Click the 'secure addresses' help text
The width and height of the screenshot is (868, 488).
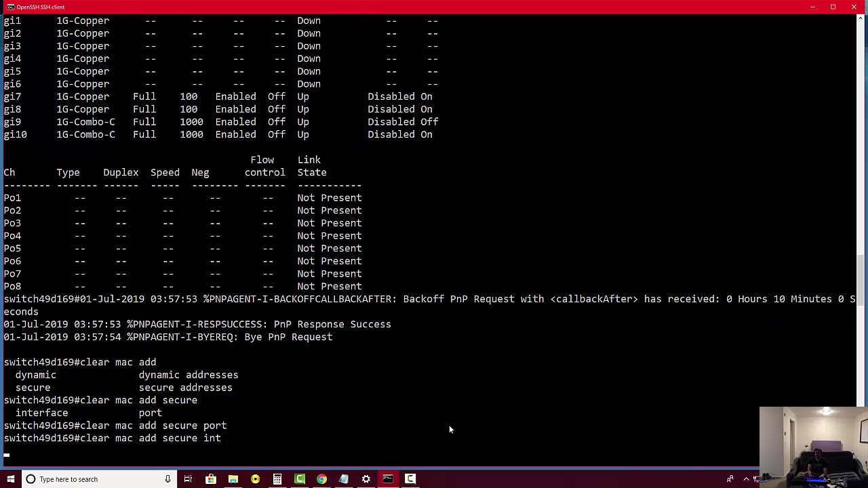186,388
